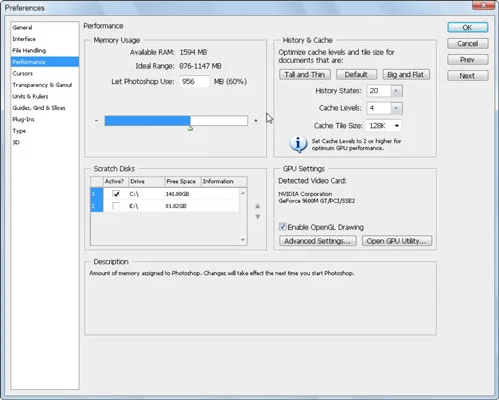Click the plus sign beside memory slider

[x=256, y=120]
